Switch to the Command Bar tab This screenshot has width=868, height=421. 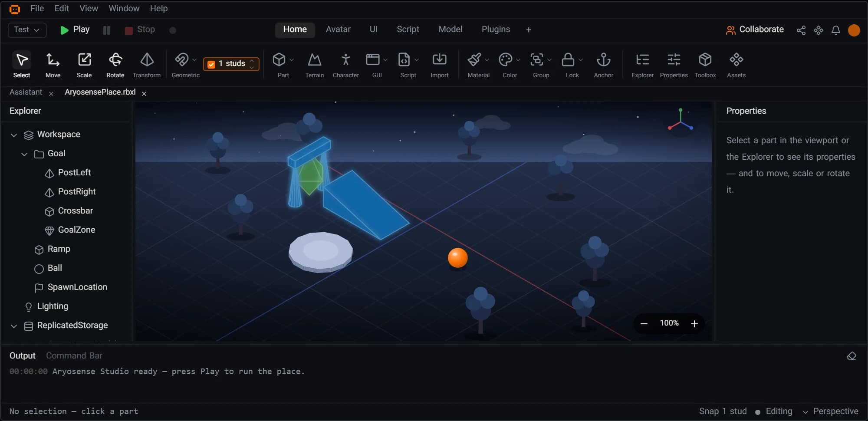click(x=74, y=355)
